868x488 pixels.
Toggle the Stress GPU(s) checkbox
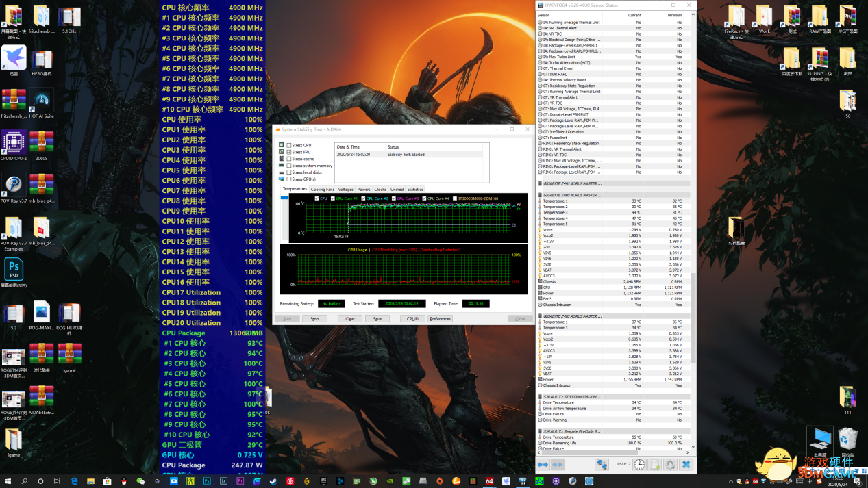click(x=289, y=179)
